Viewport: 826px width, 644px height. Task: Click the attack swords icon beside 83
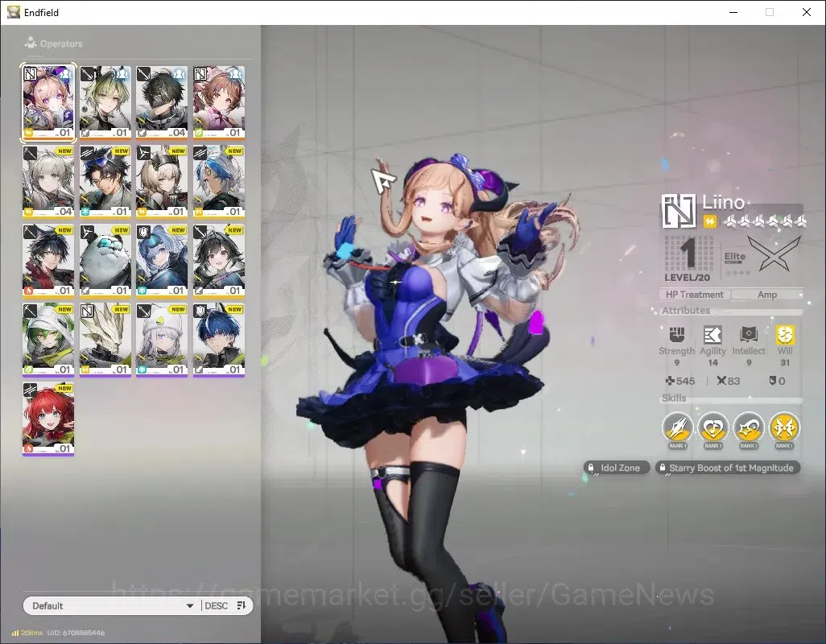point(721,381)
